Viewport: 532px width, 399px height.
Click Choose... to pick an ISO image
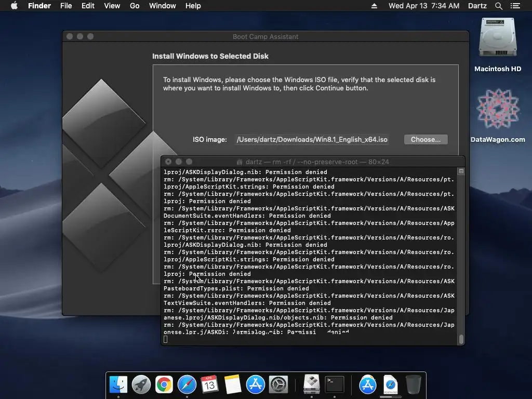click(426, 139)
